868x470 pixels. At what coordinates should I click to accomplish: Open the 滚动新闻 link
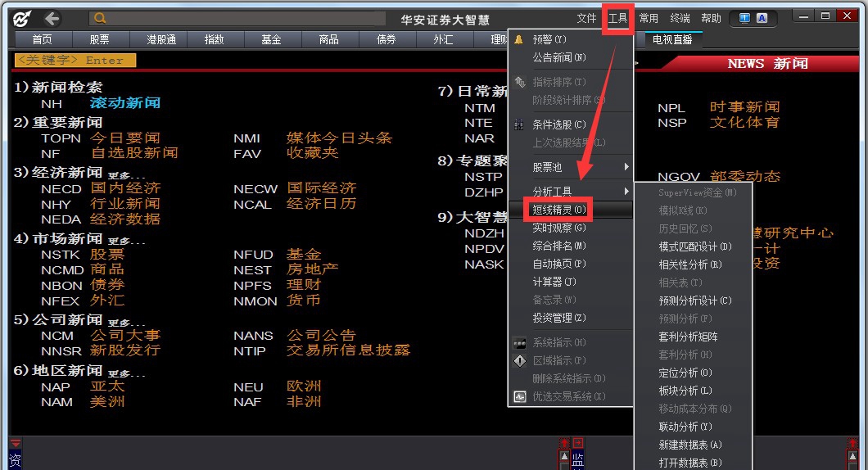tap(125, 103)
